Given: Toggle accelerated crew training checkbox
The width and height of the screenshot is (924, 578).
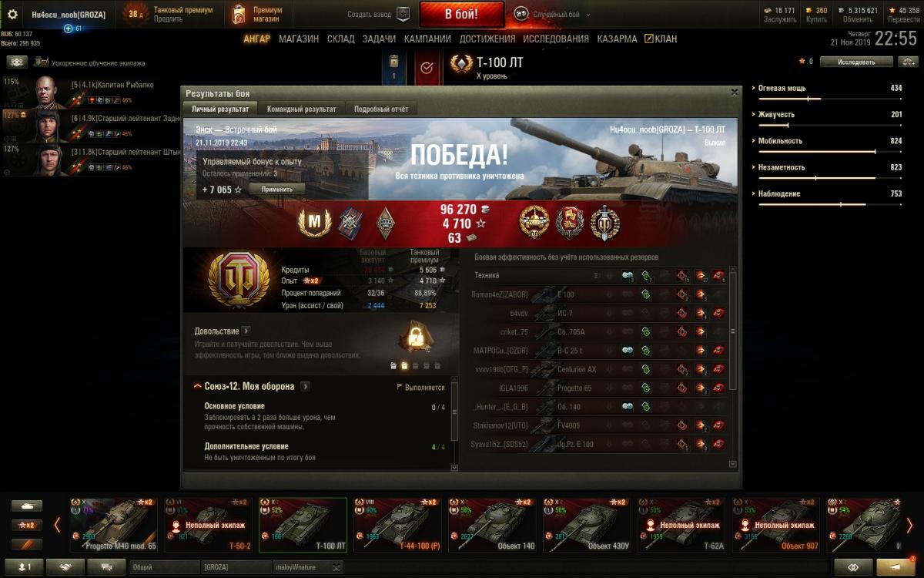Looking at the screenshot, I should coord(45,62).
